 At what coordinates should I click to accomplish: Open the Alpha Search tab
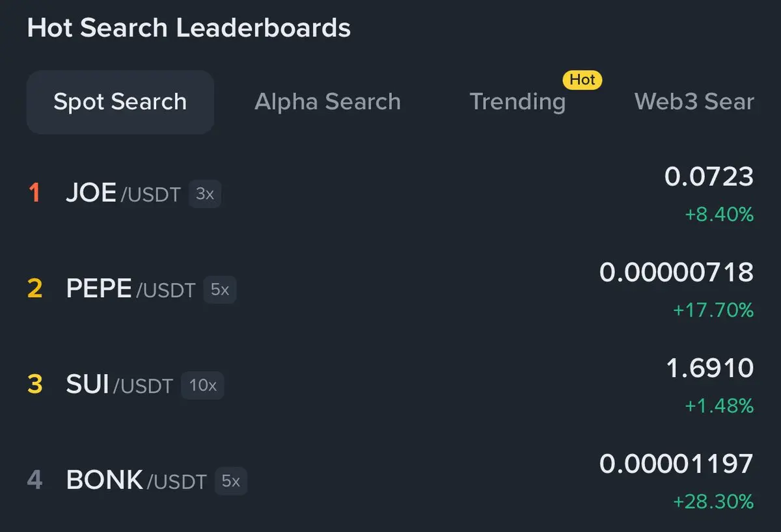(327, 102)
